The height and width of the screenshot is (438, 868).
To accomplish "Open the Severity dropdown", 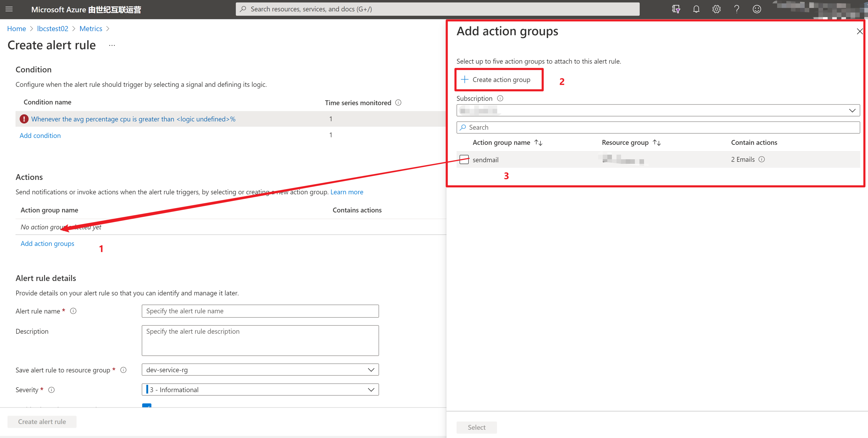I will [x=371, y=390].
